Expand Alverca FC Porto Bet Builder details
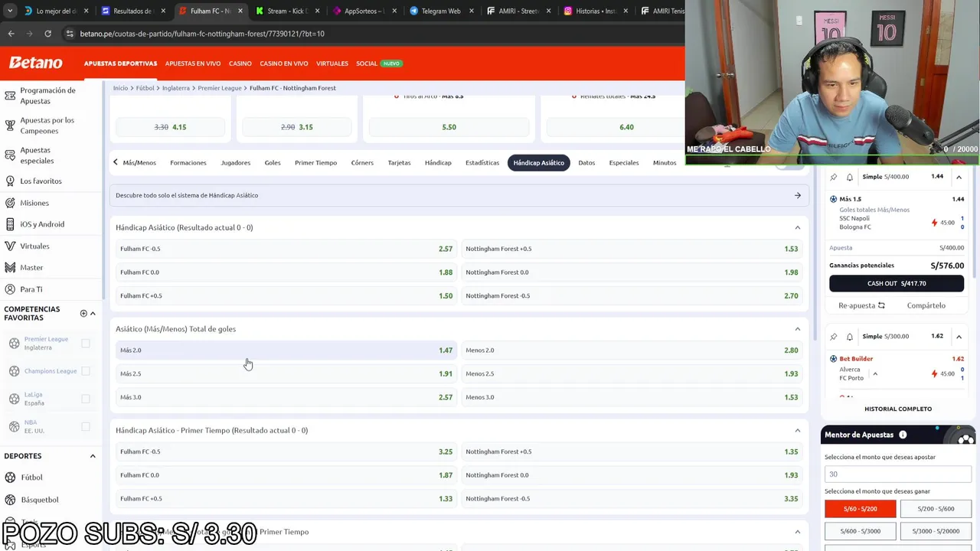The width and height of the screenshot is (980, 551). point(875,373)
